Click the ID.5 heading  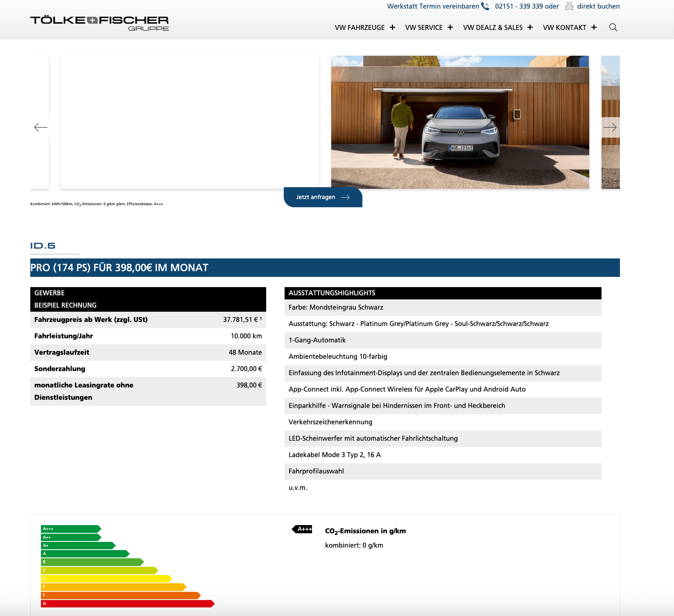[x=43, y=246]
